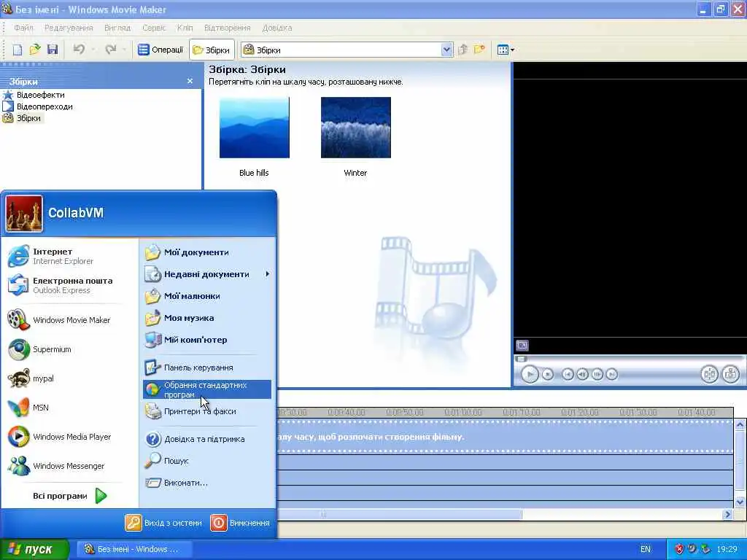Screen dimensions: 747x560
Task: Open Панель керування
Action: click(207, 367)
